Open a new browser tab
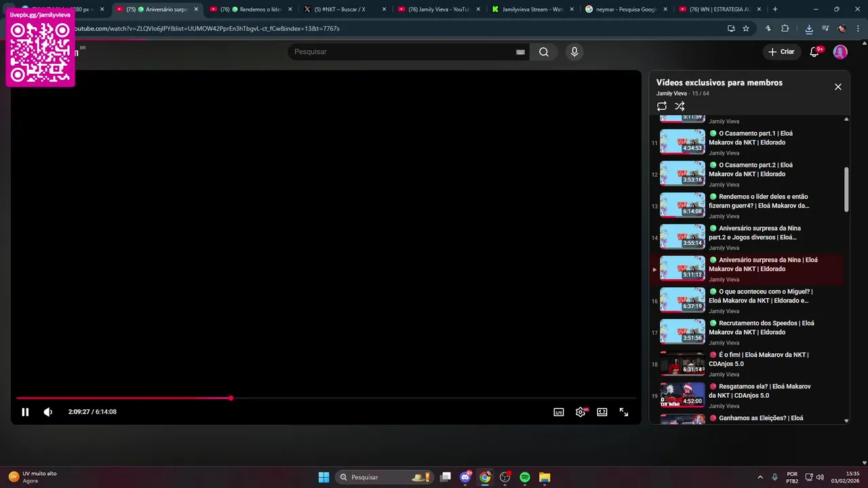Viewport: 868px width, 488px height. pos(775,9)
